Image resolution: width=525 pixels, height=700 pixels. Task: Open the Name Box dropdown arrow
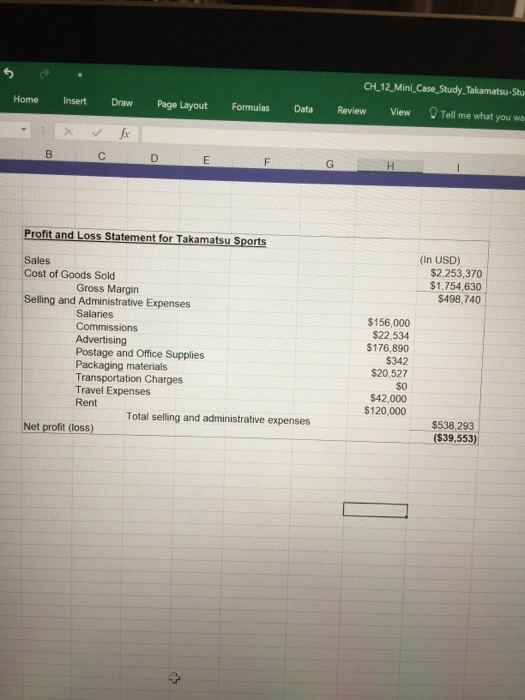point(24,130)
